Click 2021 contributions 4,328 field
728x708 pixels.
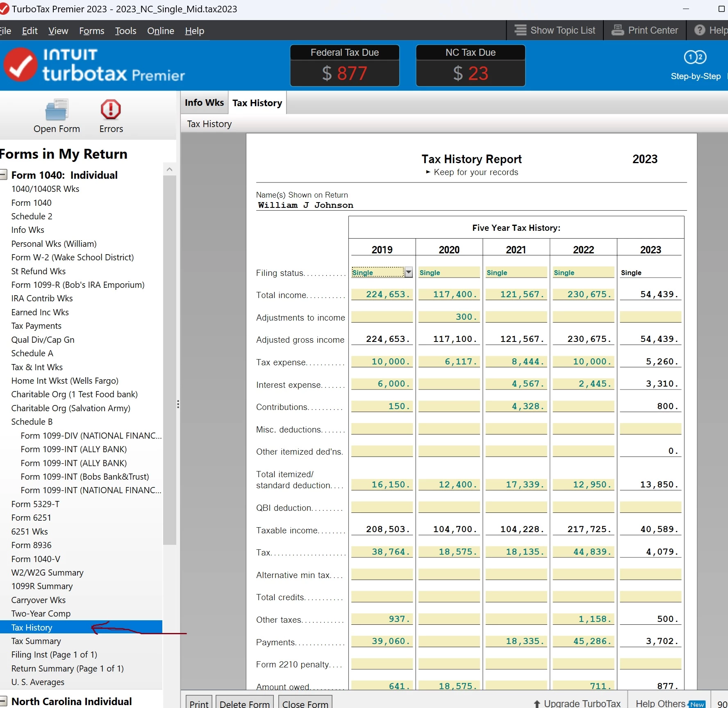pos(516,406)
